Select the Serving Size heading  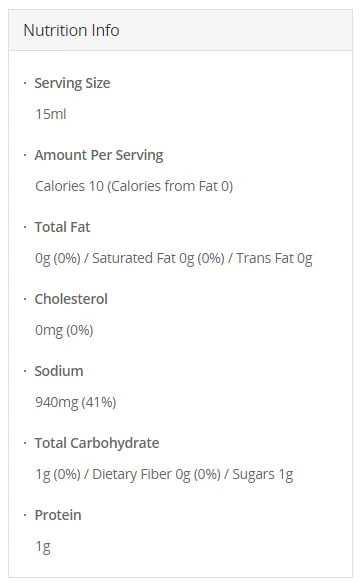pos(72,83)
